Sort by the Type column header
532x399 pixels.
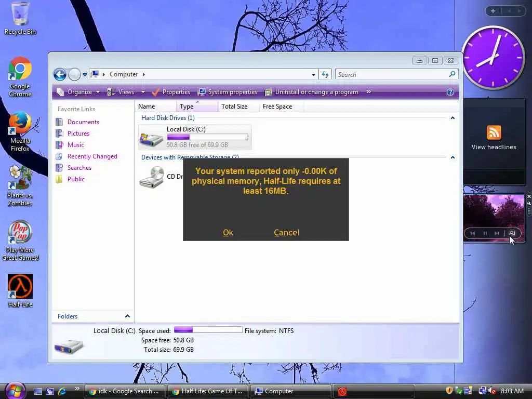pyautogui.click(x=197, y=106)
